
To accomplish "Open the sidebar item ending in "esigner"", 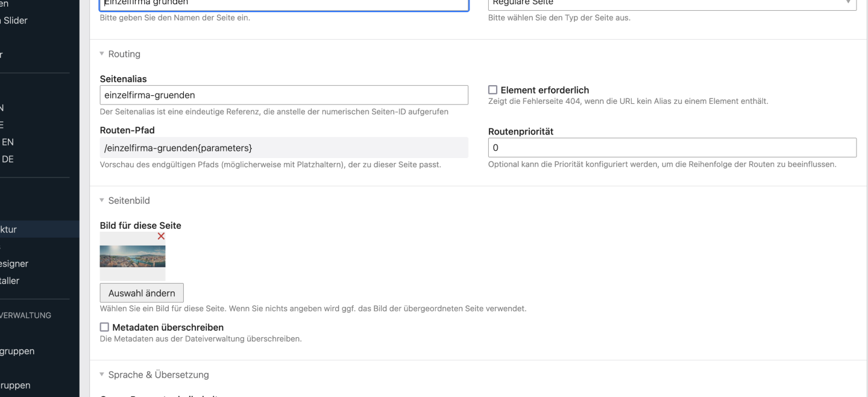I will point(15,264).
